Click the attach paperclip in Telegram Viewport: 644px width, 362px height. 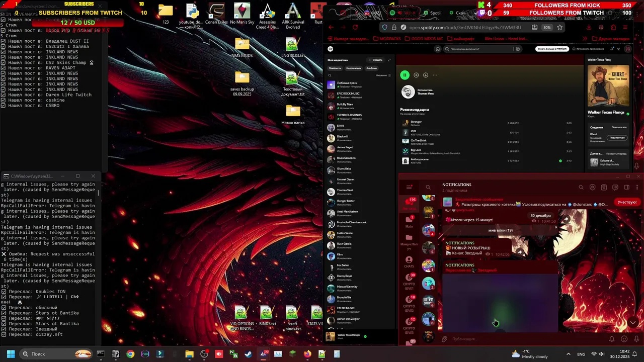[444, 339]
